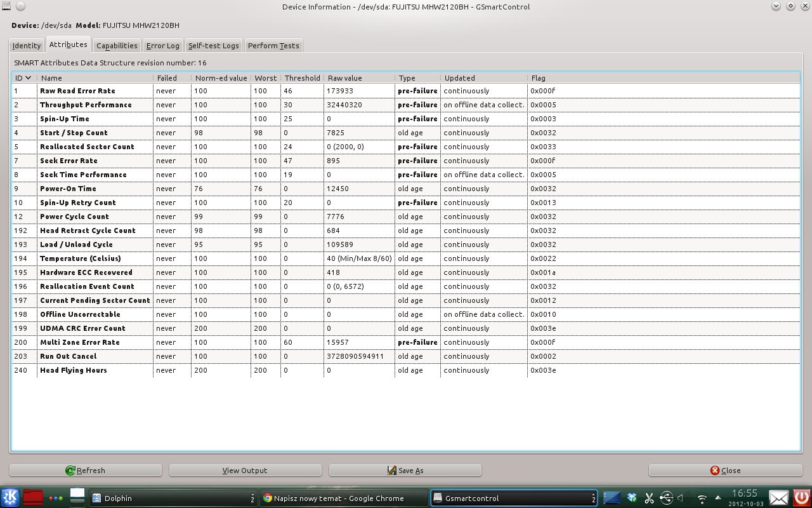The height and width of the screenshot is (508, 812).
Task: Select the Current Pending Sector Count row
Action: (x=406, y=300)
